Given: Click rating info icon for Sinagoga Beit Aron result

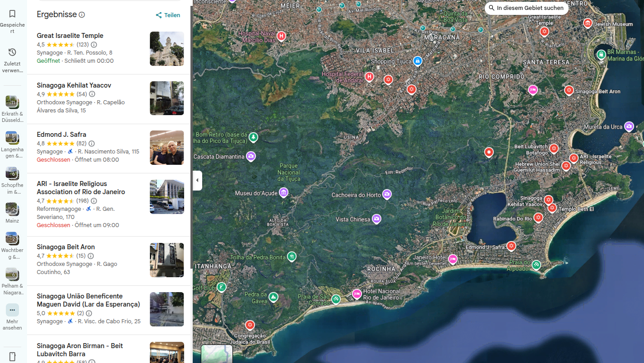Looking at the screenshot, I should [91, 256].
